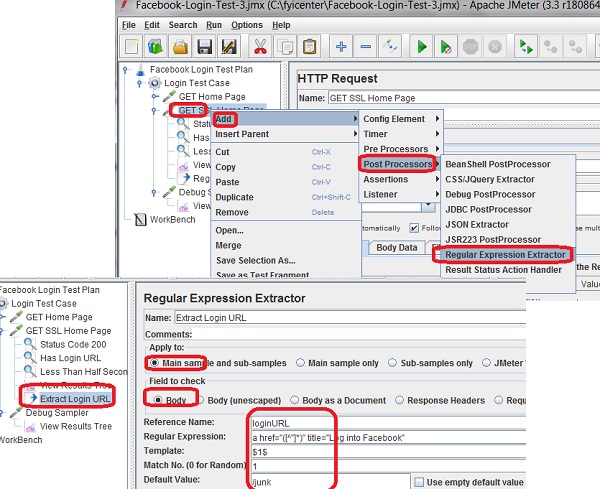Screen dimensions: 600x489
Task: Open the method dropdown arrow behind menu
Action: click(429, 207)
